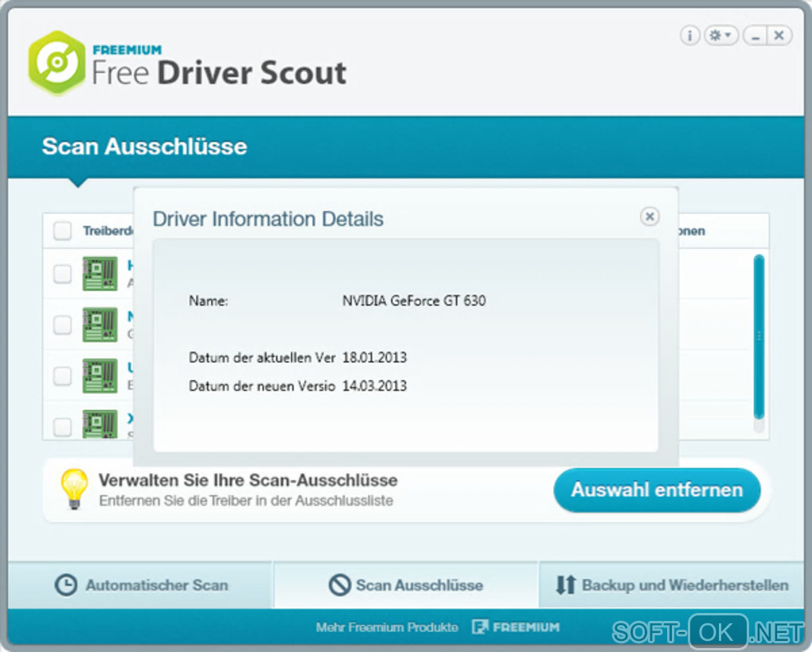Screen dimensions: 812x652
Task: Switch to Backup und Wiederherstellen tab
Action: 672,585
